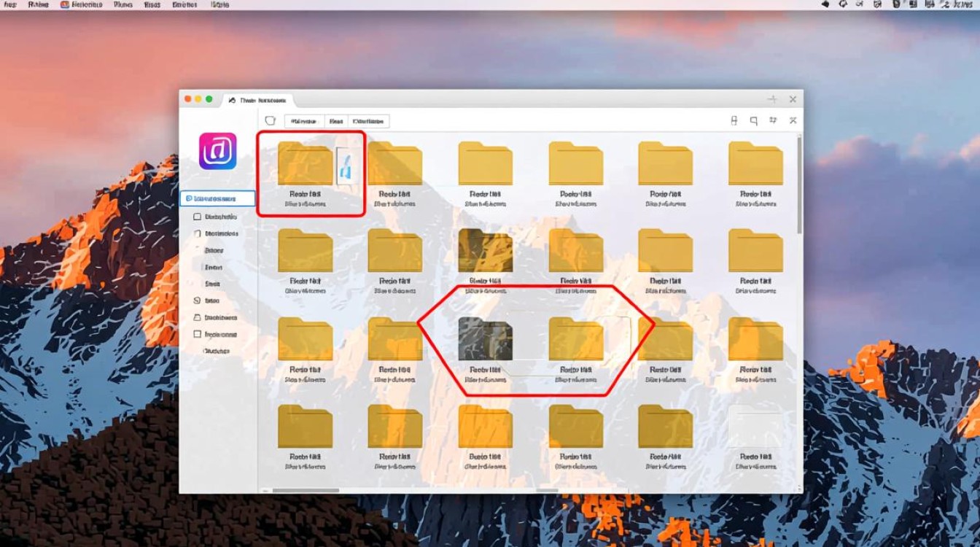Click the rightmost text button in the toolbar group

(x=368, y=121)
